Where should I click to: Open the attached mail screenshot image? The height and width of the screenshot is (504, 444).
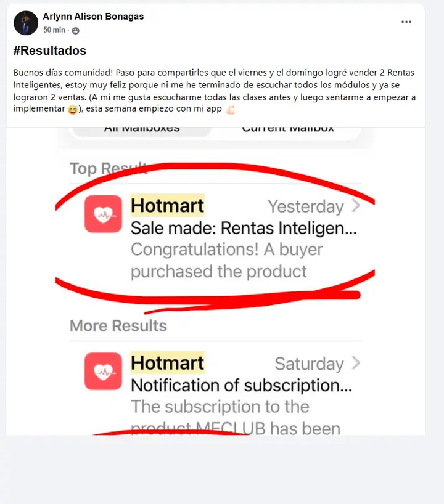215,281
